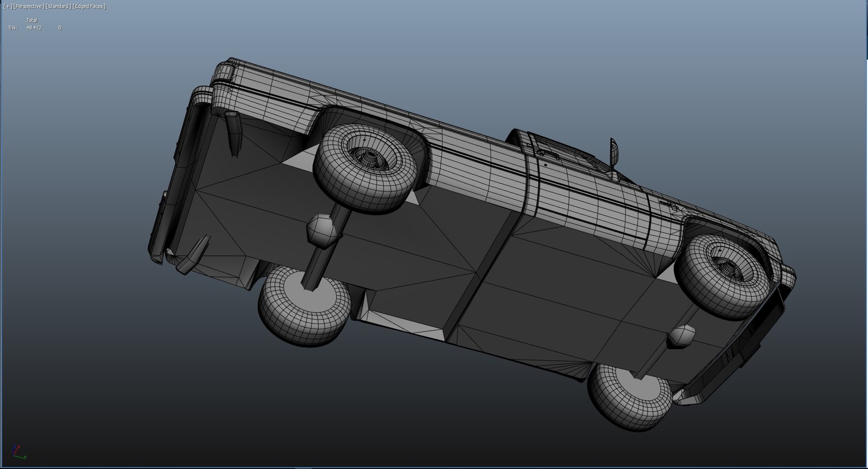Click the '48 412' triangle count value
This screenshot has width=868, height=469.
point(34,28)
